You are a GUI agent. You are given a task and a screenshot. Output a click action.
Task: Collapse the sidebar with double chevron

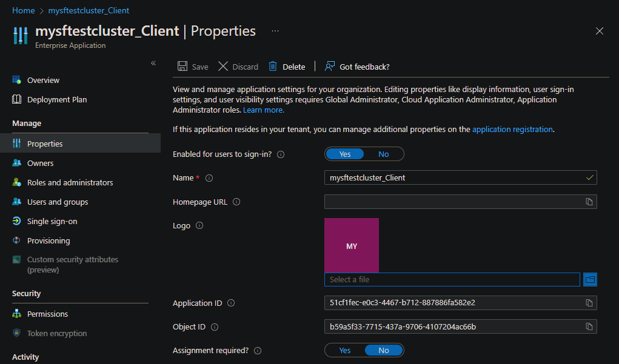coord(153,63)
